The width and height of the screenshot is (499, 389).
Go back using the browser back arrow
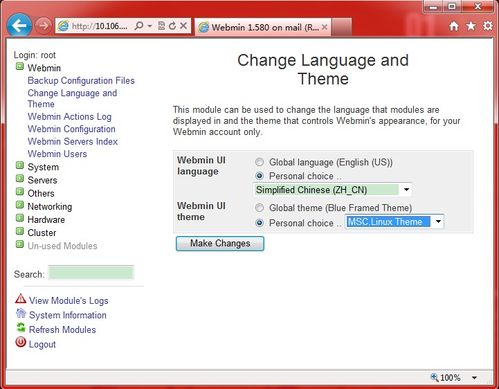(x=19, y=25)
